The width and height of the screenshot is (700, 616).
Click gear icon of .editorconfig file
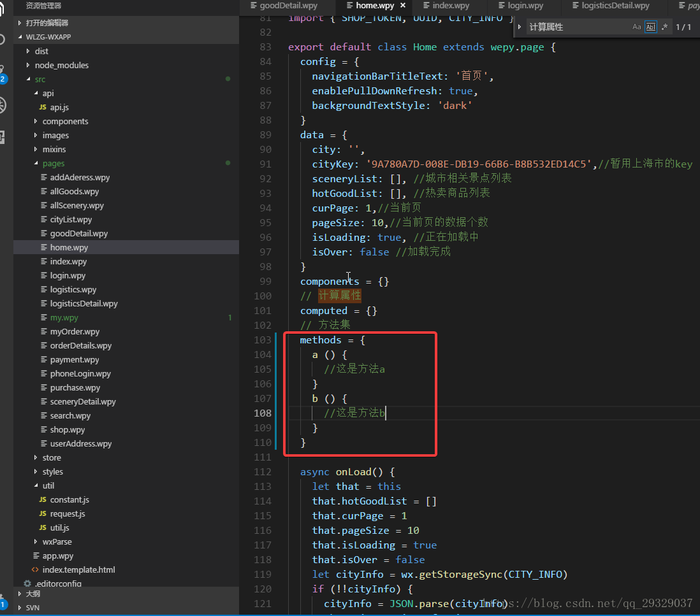tap(27, 584)
